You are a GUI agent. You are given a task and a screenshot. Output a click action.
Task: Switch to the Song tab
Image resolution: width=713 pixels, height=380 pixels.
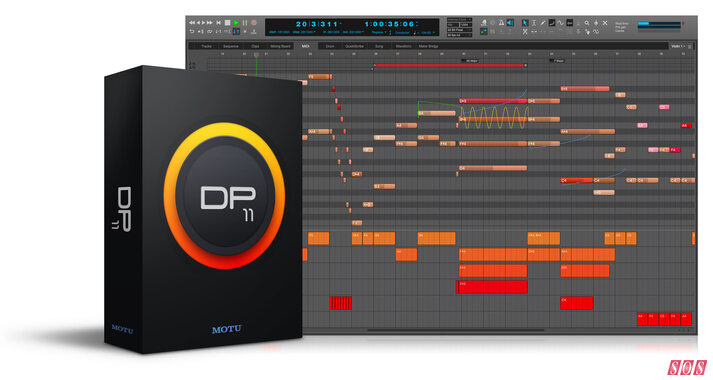pos(379,46)
